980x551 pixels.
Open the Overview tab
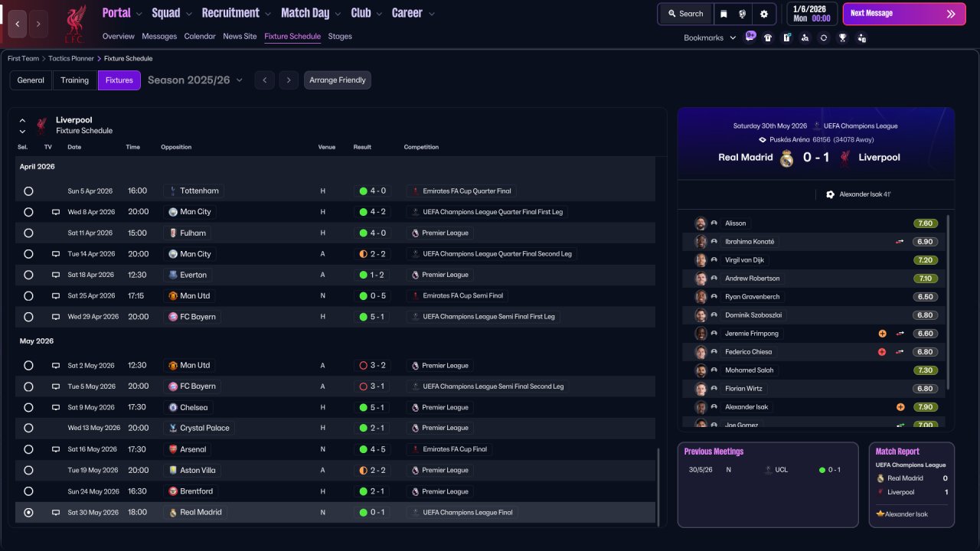point(119,36)
